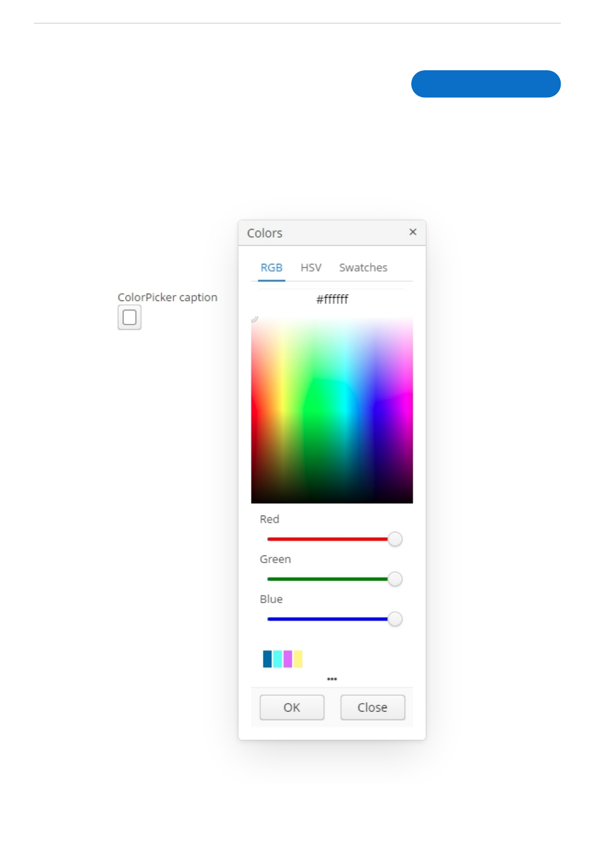Expand color history with the ellipsis
Viewport: 595px width, 868px height.
[332, 679]
